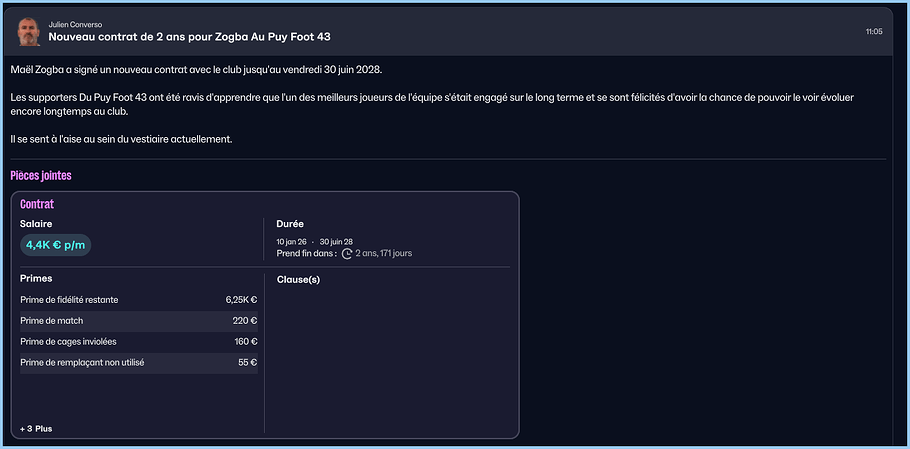Select the 'Prime de match' row
The width and height of the screenshot is (910, 449).
point(138,321)
